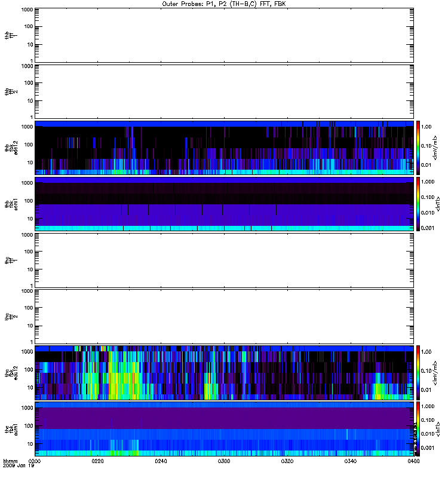Screen dimensions: 448x478
Task: Click the thc fbk edc12 spectrogram panel
Action: [224, 373]
